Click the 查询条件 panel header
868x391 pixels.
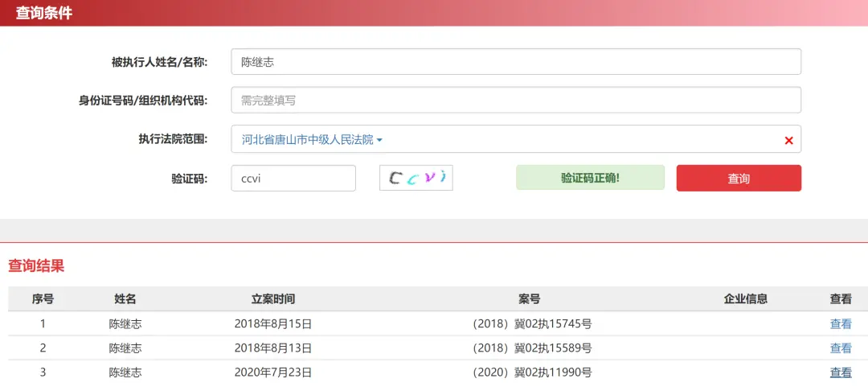coord(44,13)
